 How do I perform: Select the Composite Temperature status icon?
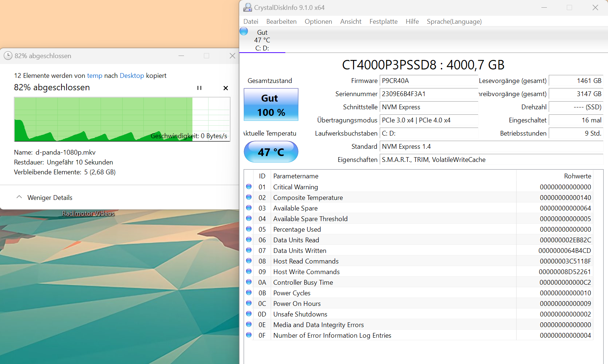click(249, 197)
